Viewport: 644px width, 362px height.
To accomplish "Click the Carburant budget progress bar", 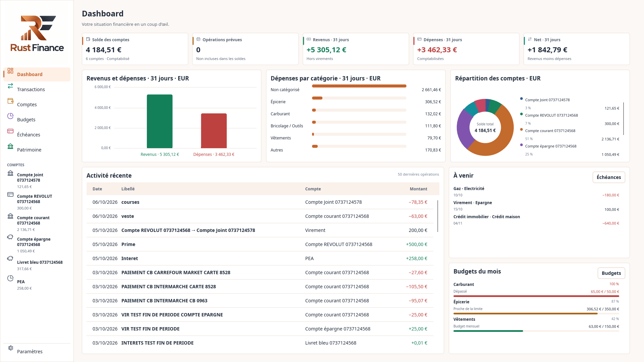I will tap(536, 296).
